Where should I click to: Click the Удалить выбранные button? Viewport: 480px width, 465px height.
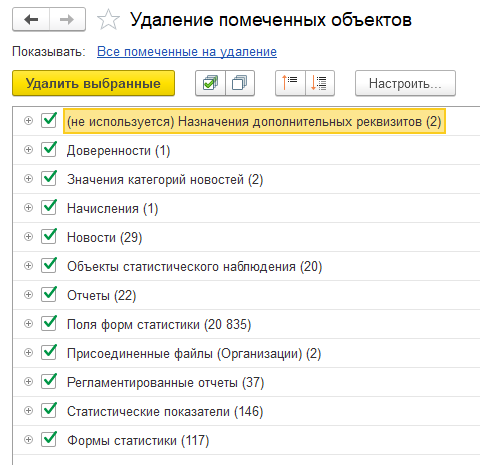click(x=93, y=83)
